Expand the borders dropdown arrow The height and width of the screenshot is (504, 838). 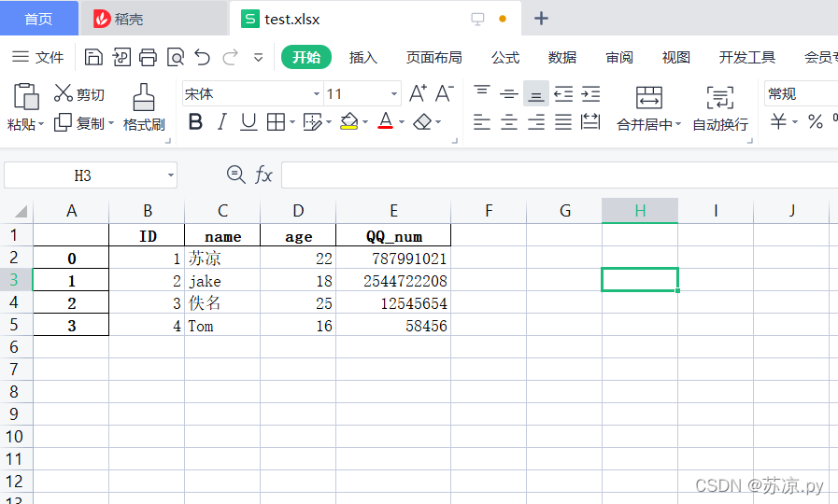click(292, 122)
